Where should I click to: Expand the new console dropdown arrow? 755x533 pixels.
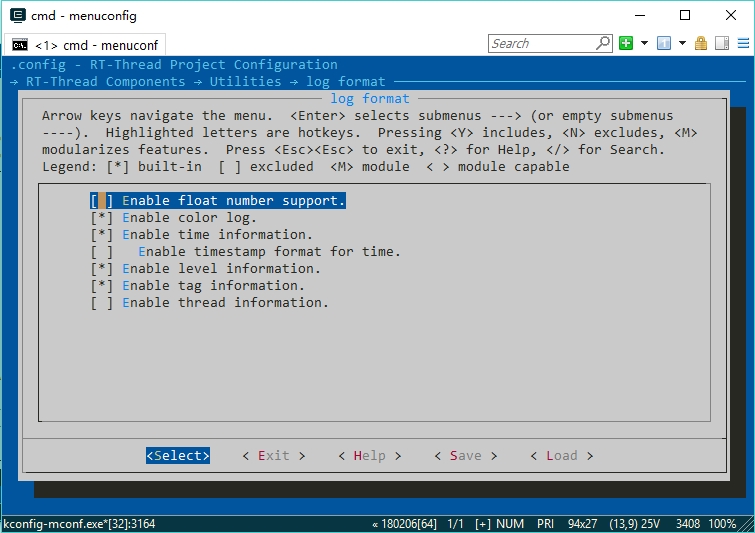644,43
